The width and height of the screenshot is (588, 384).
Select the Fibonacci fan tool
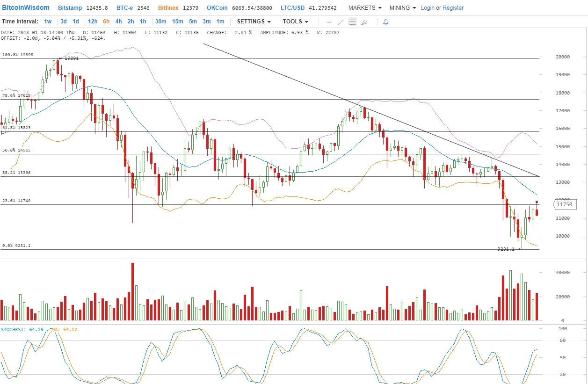(x=364, y=22)
